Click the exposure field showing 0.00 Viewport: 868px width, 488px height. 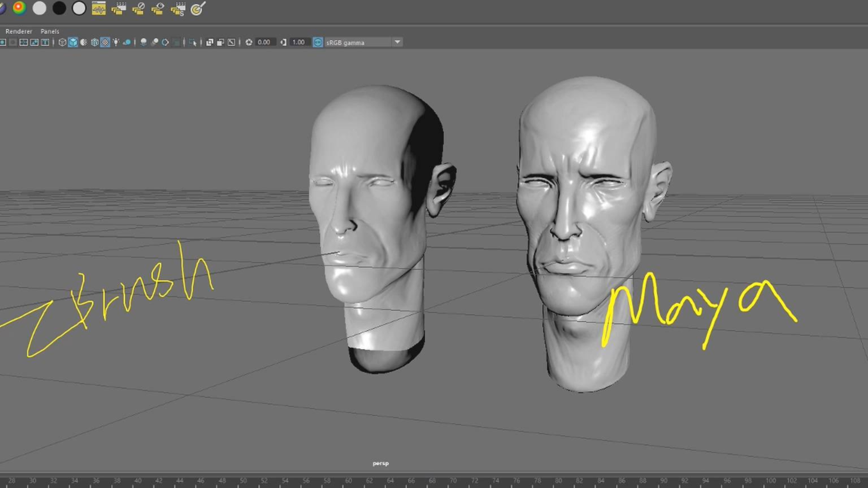tap(265, 42)
